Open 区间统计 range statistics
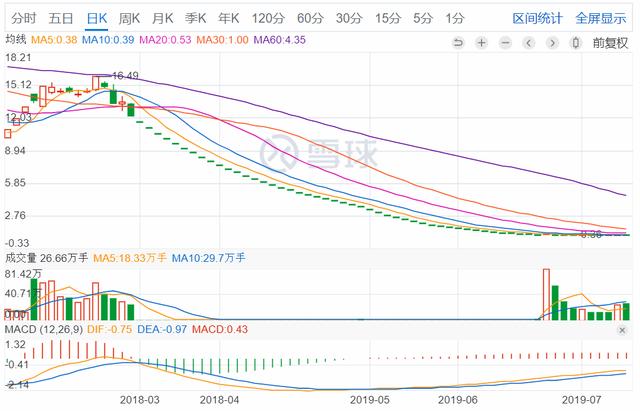Screen dimensions: 640x411 (x=537, y=18)
